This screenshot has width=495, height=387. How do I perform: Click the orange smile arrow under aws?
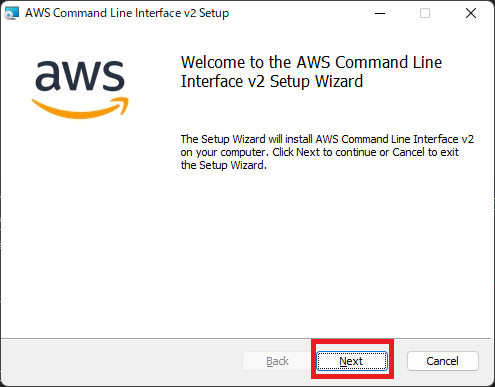coord(80,108)
